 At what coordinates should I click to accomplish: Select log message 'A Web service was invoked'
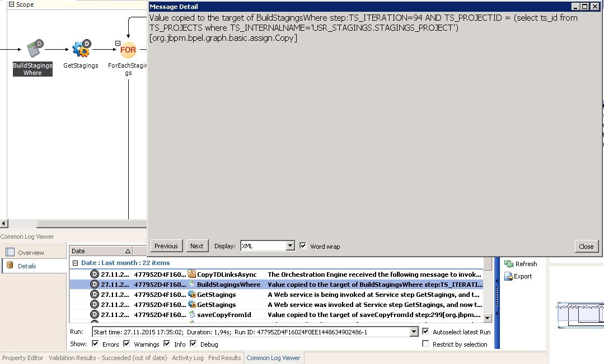tap(375, 304)
